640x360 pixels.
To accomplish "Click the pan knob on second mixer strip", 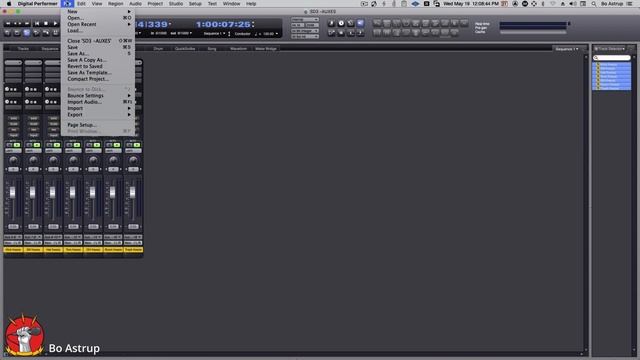I will pos(33,160).
